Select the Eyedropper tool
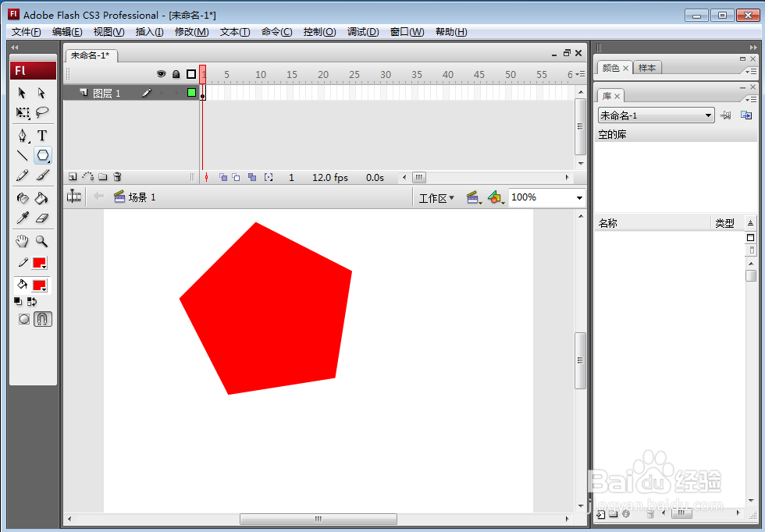The image size is (765, 532). coord(23,218)
